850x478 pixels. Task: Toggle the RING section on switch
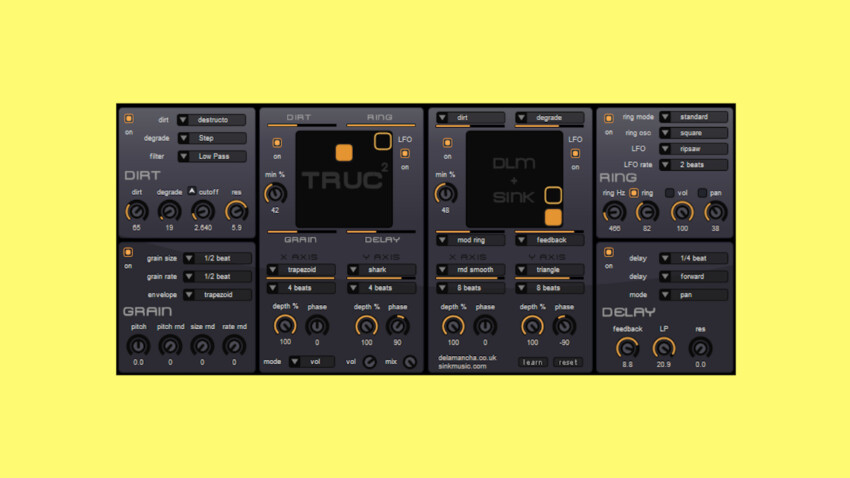(608, 118)
